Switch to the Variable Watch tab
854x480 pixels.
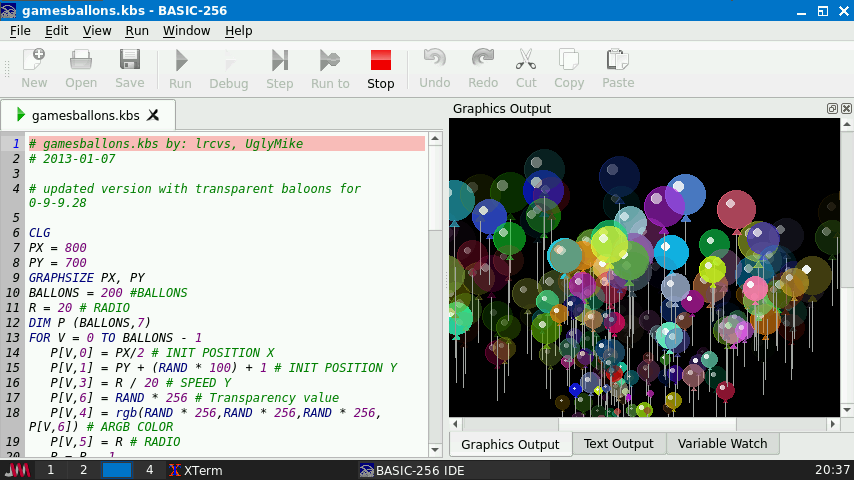pyautogui.click(x=722, y=443)
